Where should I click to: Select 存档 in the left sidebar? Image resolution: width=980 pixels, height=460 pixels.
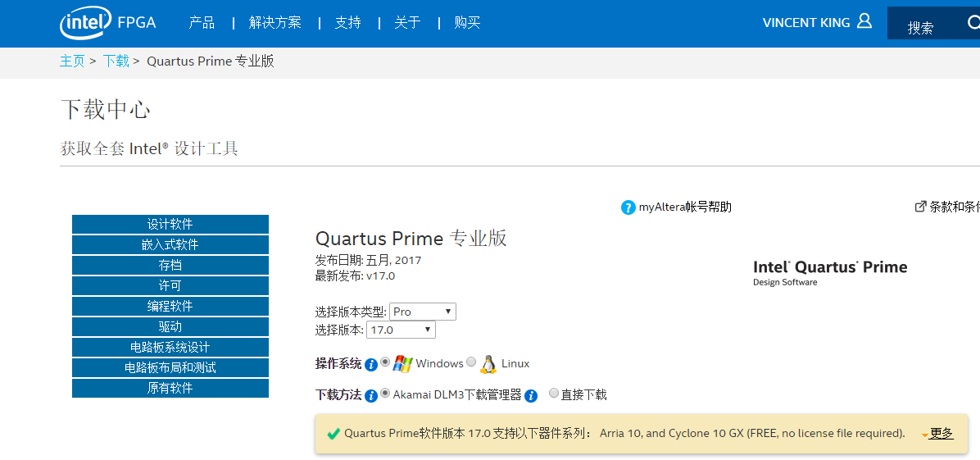click(x=170, y=266)
